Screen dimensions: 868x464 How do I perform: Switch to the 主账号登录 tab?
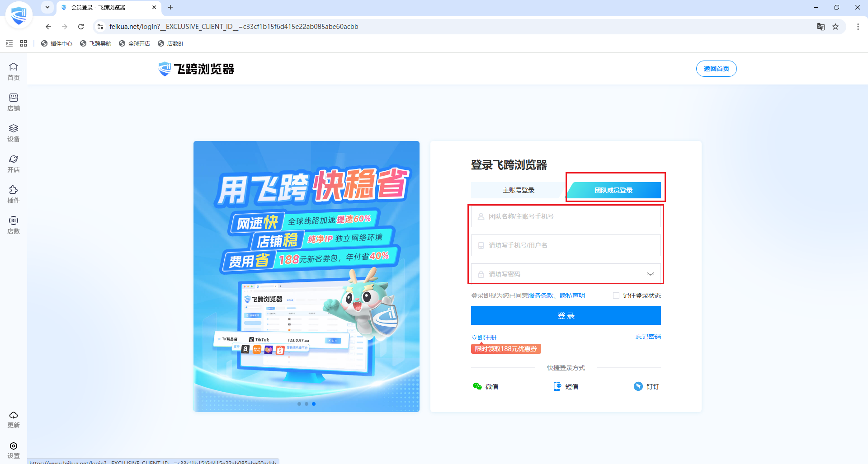tap(518, 190)
